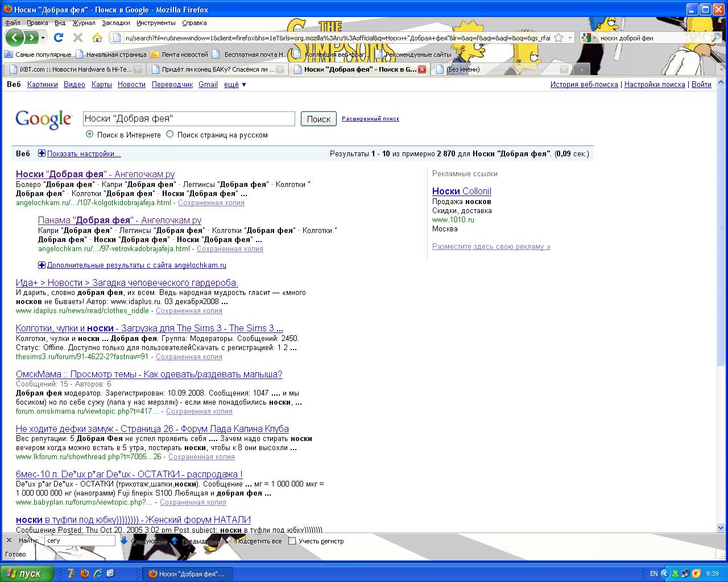The image size is (728, 582).
Task: Open the ещё dropdown in Google top bar
Action: [x=235, y=84]
